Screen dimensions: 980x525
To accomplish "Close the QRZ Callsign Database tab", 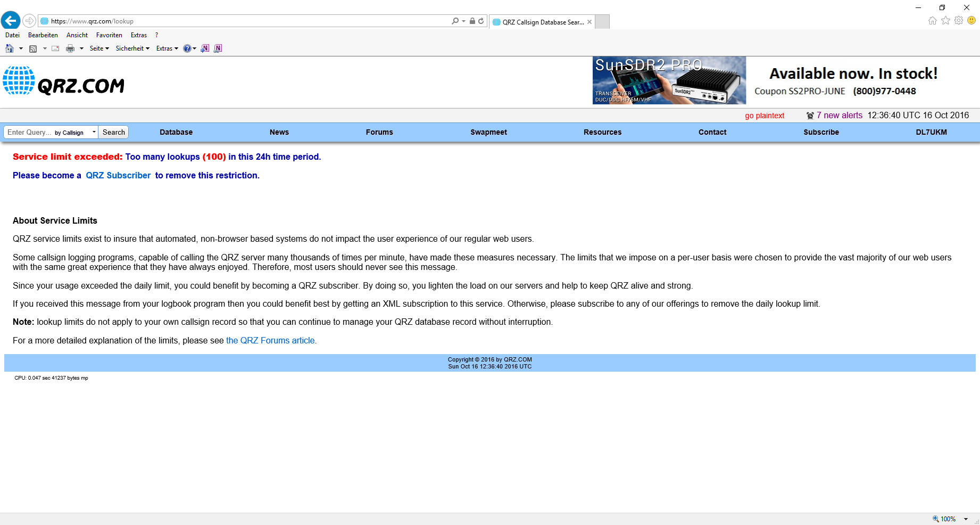I will coord(589,22).
